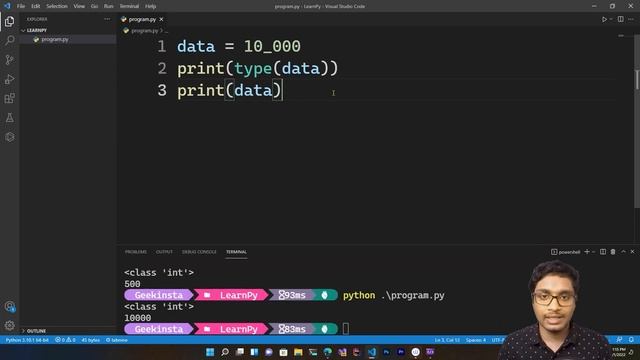Open the Terminal menu

(129, 6)
